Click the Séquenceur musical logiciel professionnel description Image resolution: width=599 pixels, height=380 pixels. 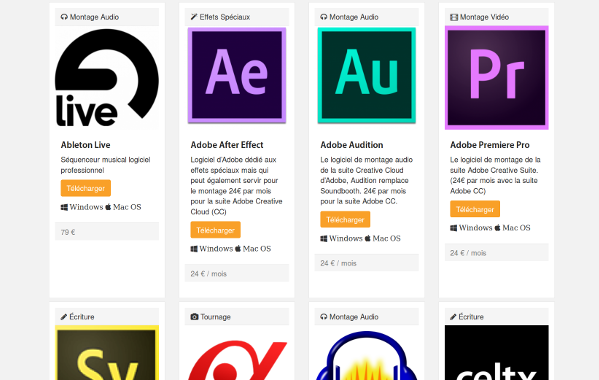pyautogui.click(x=105, y=165)
